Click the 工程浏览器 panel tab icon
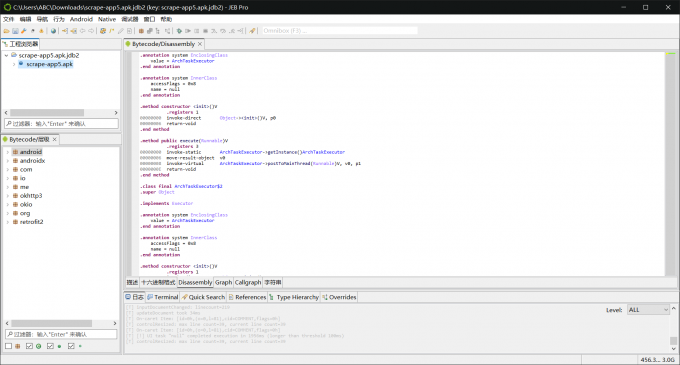 (5, 44)
